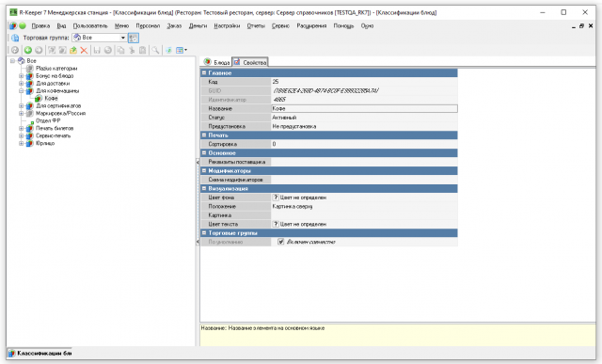The image size is (602, 364).
Task: Expand the Юрлицо tree node
Action: (21, 143)
